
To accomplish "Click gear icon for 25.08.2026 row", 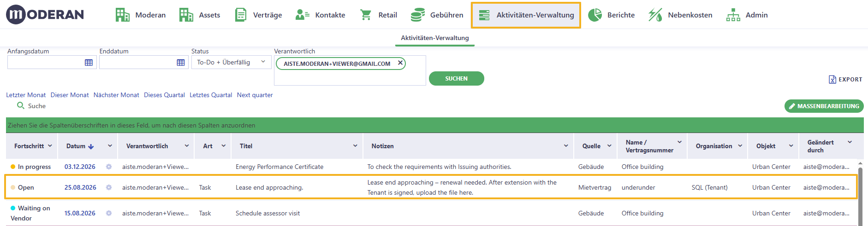I will click(x=109, y=187).
